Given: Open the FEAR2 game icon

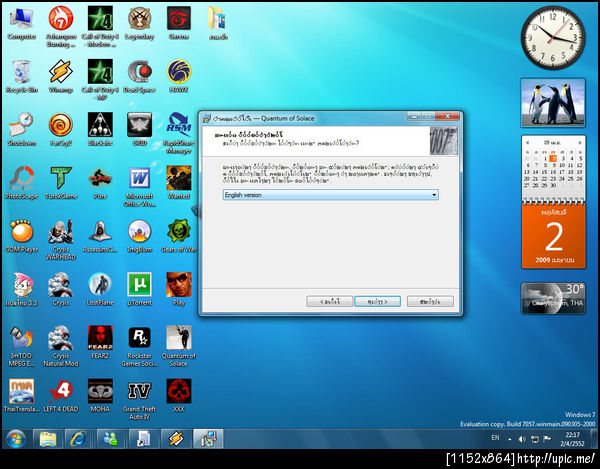Looking at the screenshot, I should click(100, 343).
